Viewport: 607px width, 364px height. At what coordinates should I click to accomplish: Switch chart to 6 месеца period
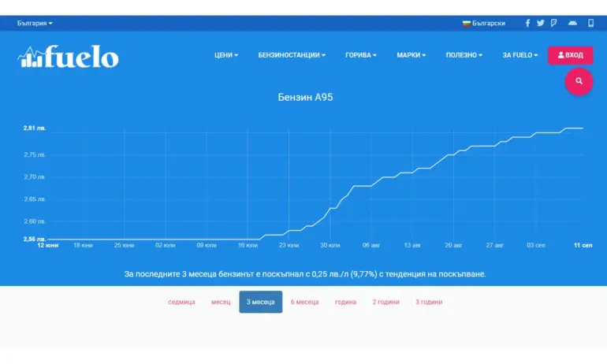pyautogui.click(x=304, y=302)
